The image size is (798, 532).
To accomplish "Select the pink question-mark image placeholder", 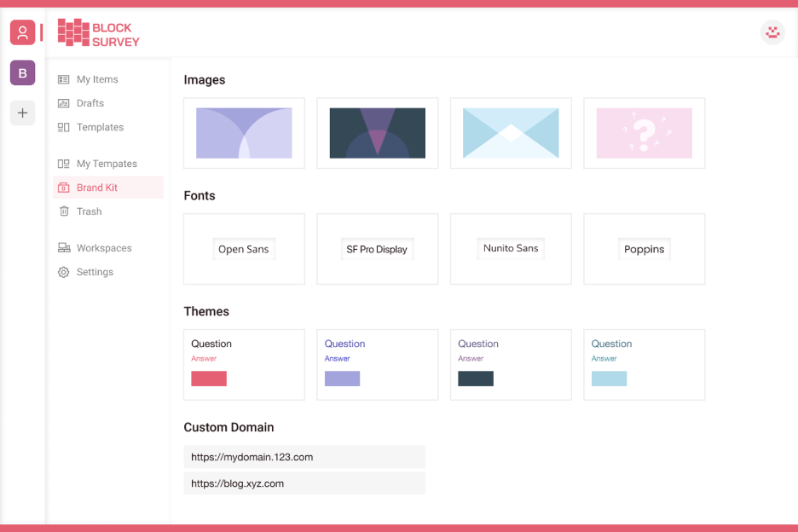I will pyautogui.click(x=644, y=133).
